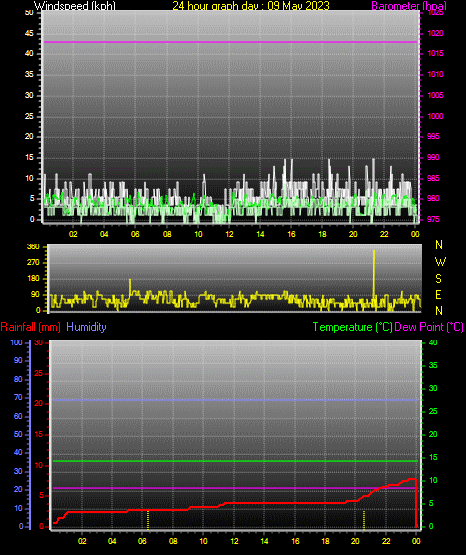Click the "Barometer (hpa)" axis title
This screenshot has height=555, width=466.
pos(409,6)
